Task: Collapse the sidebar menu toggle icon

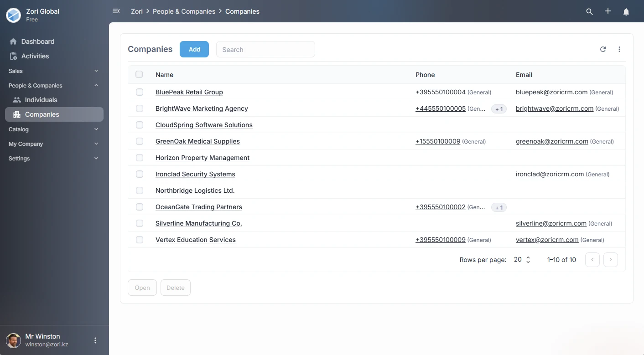Action: tap(116, 11)
